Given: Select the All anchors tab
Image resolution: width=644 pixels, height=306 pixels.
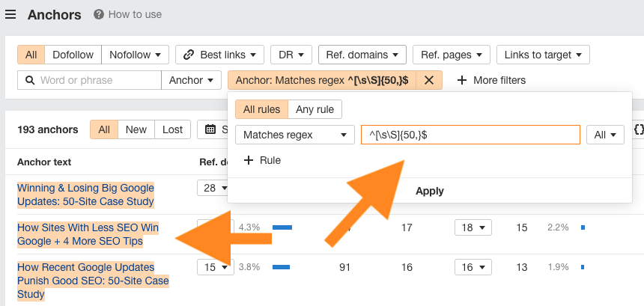Looking at the screenshot, I should click(x=104, y=129).
